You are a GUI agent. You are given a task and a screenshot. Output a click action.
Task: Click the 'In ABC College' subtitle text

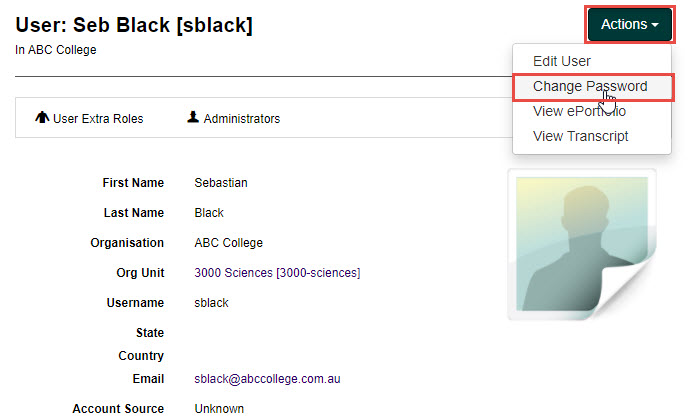(56, 50)
